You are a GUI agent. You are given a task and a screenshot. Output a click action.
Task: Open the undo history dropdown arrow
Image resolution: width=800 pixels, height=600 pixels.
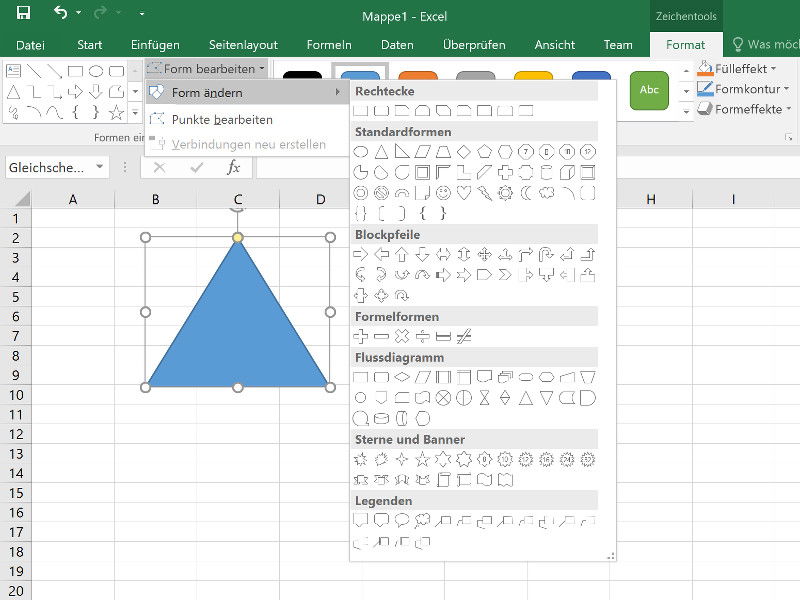pos(79,12)
